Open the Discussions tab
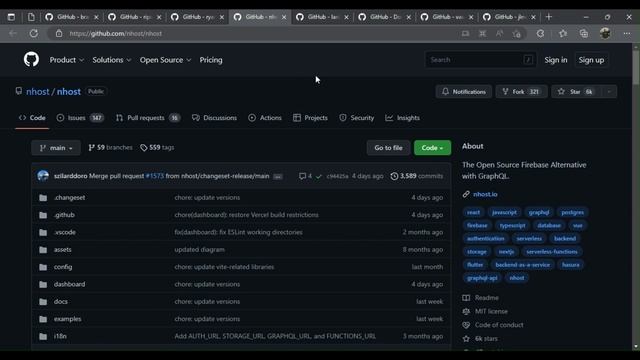 coord(214,118)
